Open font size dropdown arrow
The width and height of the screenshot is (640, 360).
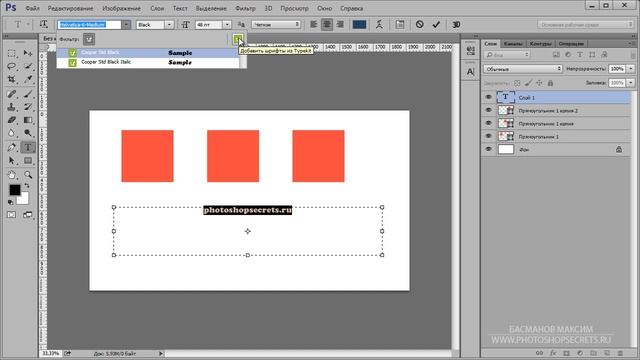227,24
